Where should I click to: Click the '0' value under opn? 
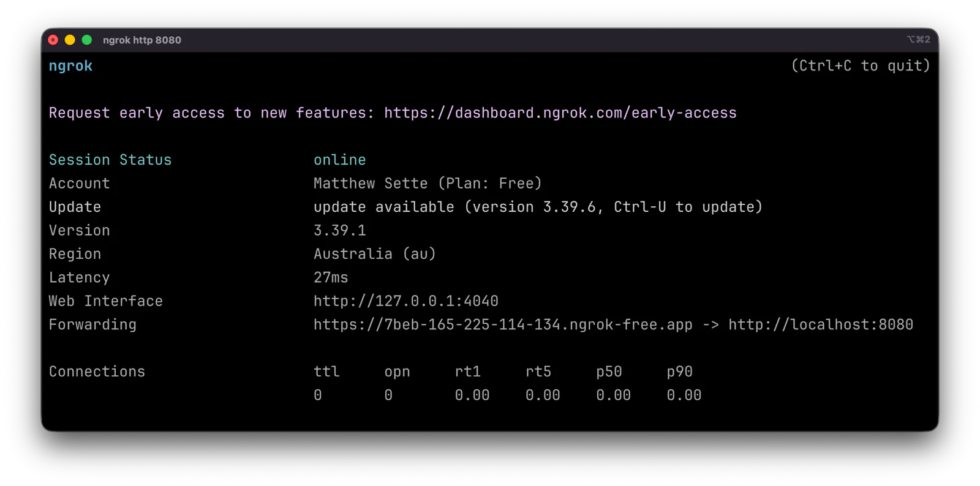tap(388, 395)
